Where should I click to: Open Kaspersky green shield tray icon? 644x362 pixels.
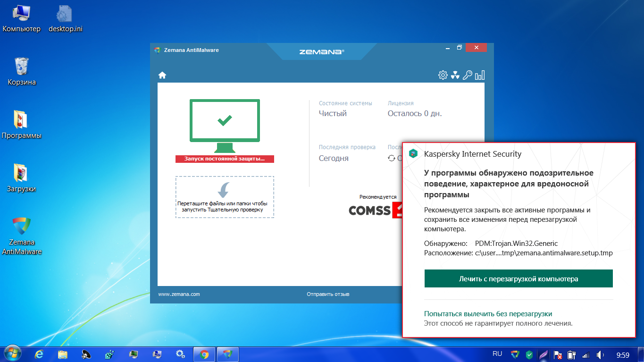529,354
